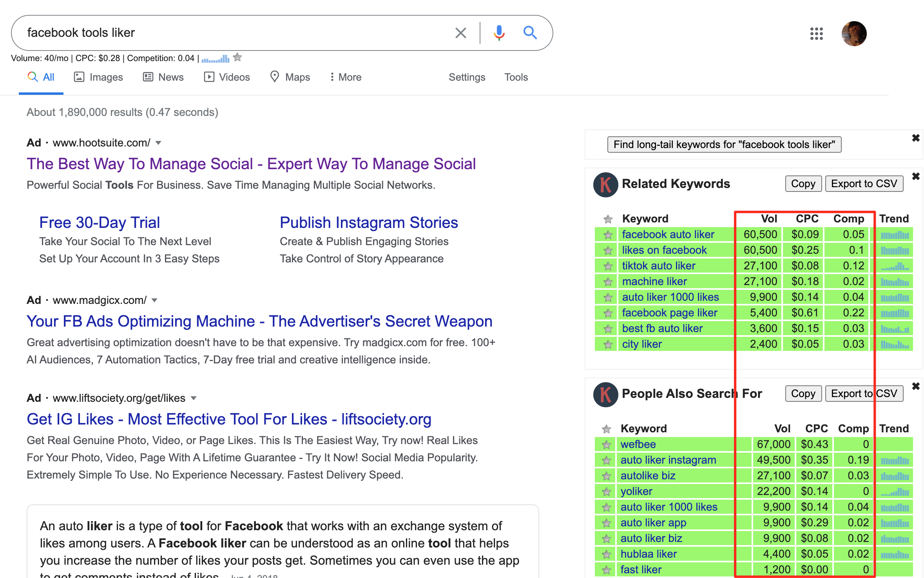
Task: Click the Keywords Everywhere logo beside People Also Search For
Action: (606, 394)
